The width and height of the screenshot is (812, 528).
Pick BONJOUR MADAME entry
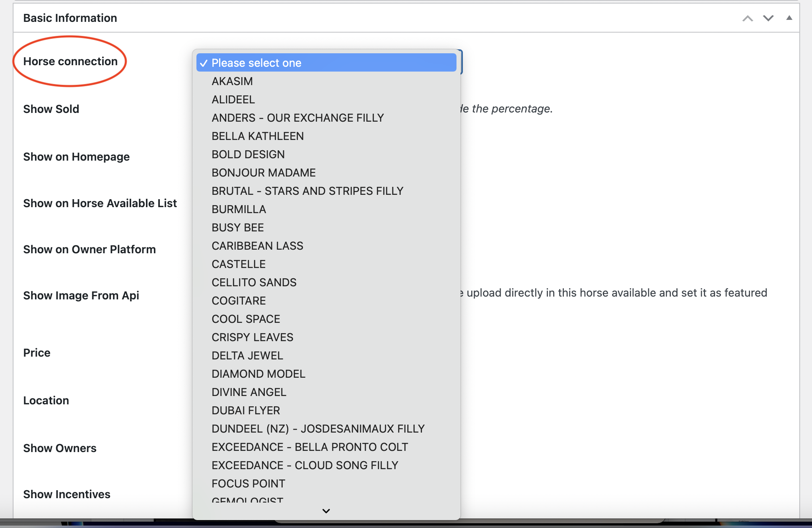click(263, 173)
